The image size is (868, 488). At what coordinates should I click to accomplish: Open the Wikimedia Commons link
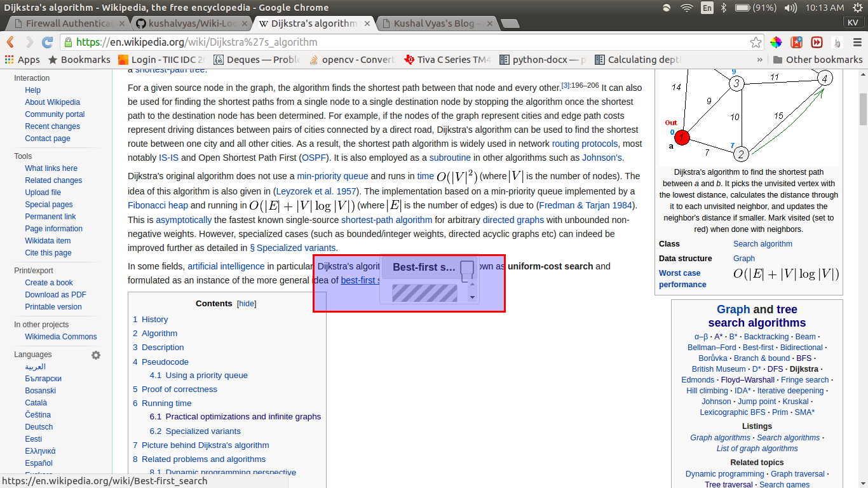tap(61, 337)
